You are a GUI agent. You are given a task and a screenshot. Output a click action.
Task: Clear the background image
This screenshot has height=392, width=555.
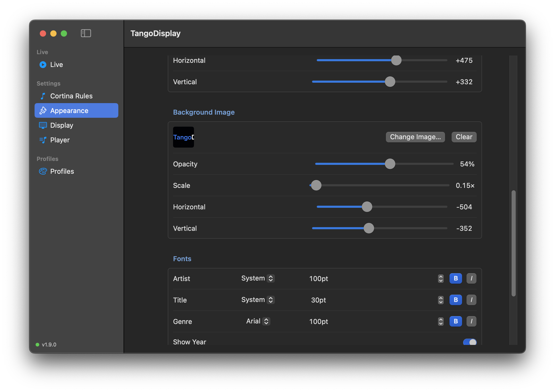tap(464, 137)
